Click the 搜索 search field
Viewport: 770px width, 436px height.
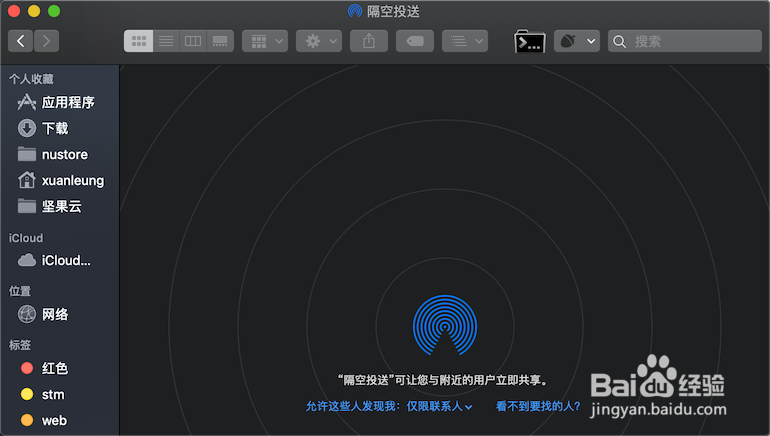pyautogui.click(x=685, y=41)
